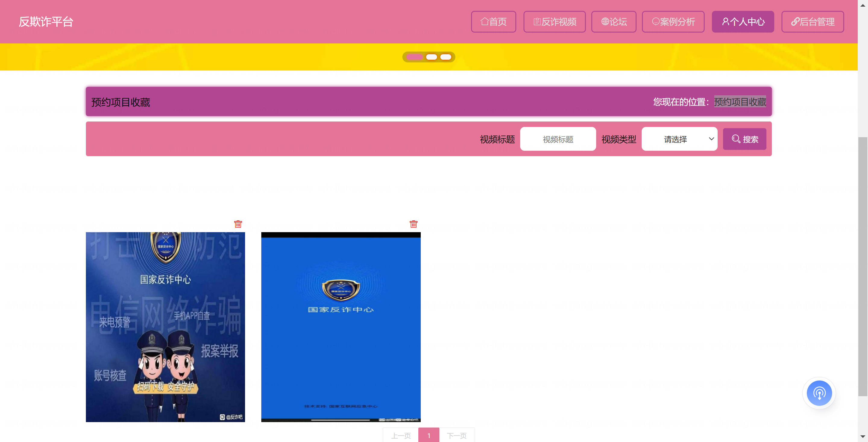Switch to third carousel indicator dot

[x=445, y=57]
